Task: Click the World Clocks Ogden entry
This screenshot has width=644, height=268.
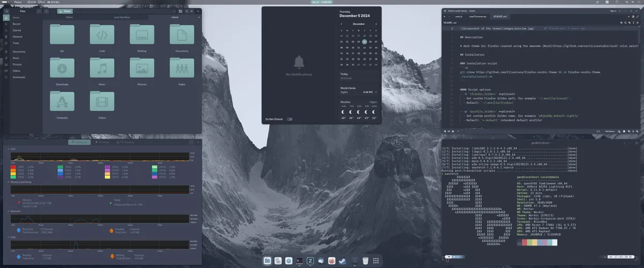Action: 359,92
